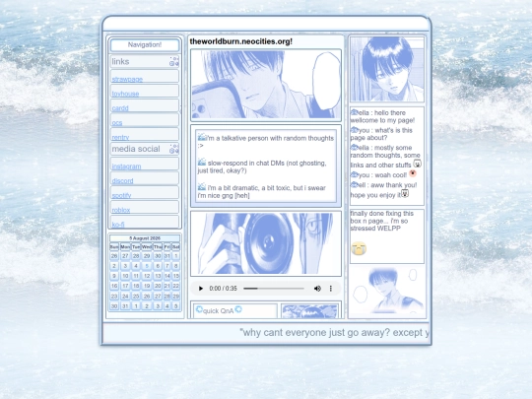Click the emoji after 'woah cool!'
This screenshot has height=399, width=532.
413,173
